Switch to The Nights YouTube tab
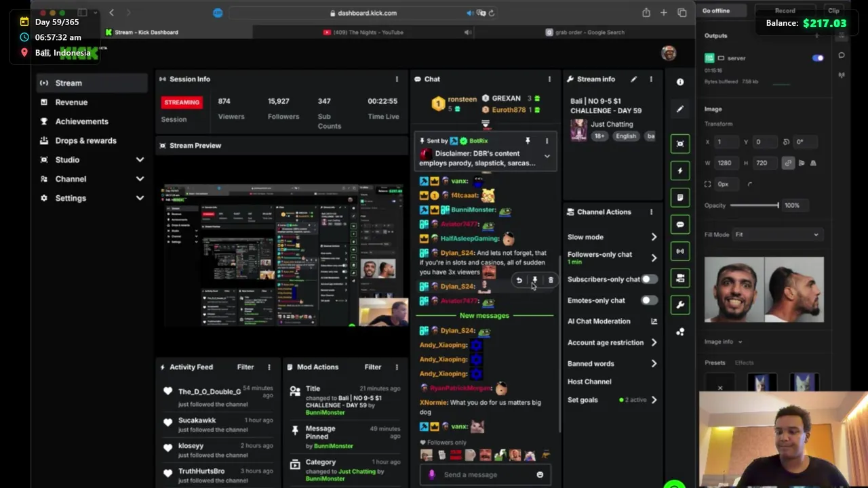Image resolution: width=868 pixels, height=488 pixels. point(363,33)
